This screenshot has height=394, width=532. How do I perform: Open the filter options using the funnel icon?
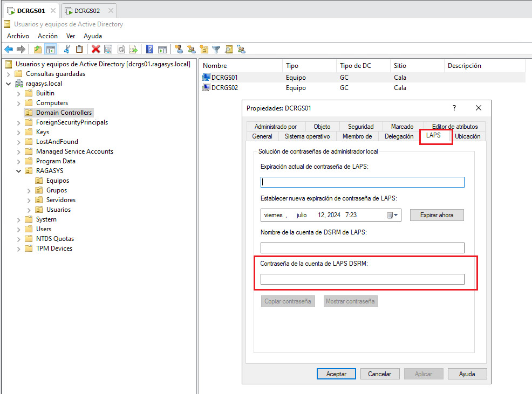click(x=216, y=49)
